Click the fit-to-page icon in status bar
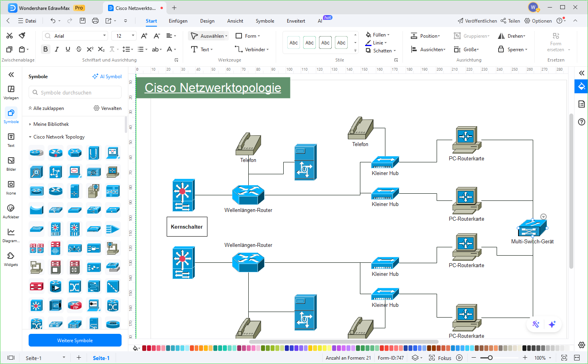The height and width of the screenshot is (364, 588). point(564,358)
